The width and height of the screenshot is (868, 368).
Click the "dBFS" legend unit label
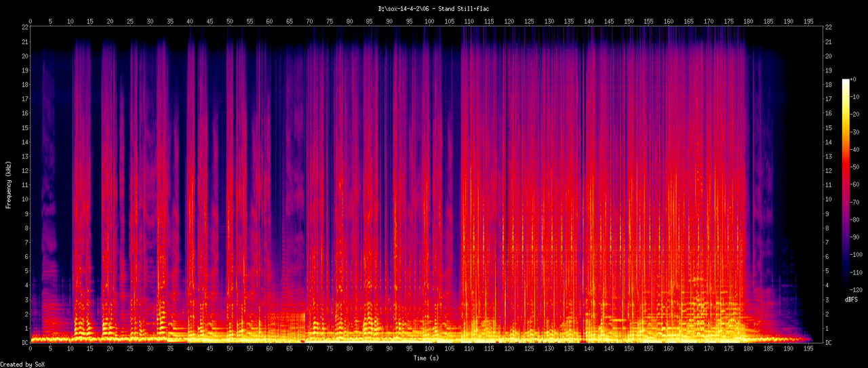[852, 300]
